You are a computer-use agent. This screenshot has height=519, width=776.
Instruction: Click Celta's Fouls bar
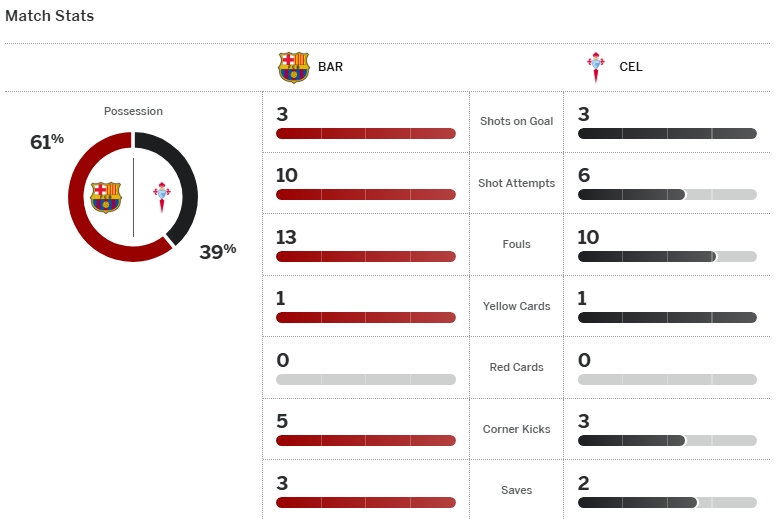[x=647, y=257]
